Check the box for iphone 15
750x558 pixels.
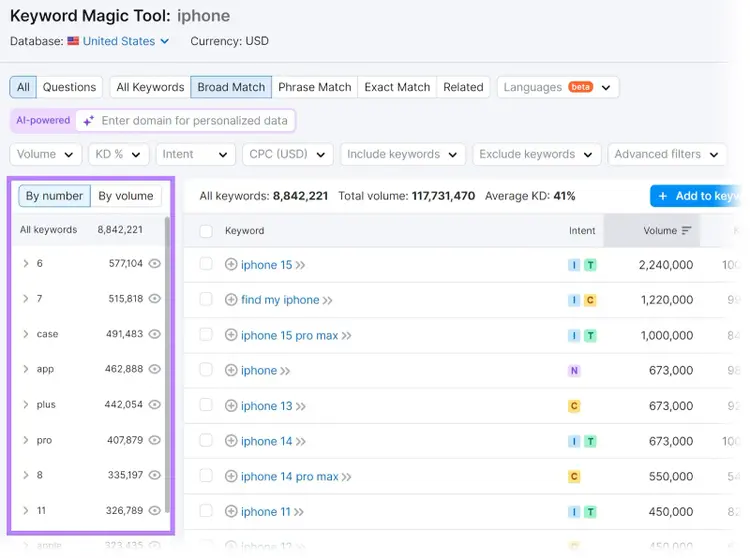click(x=206, y=264)
